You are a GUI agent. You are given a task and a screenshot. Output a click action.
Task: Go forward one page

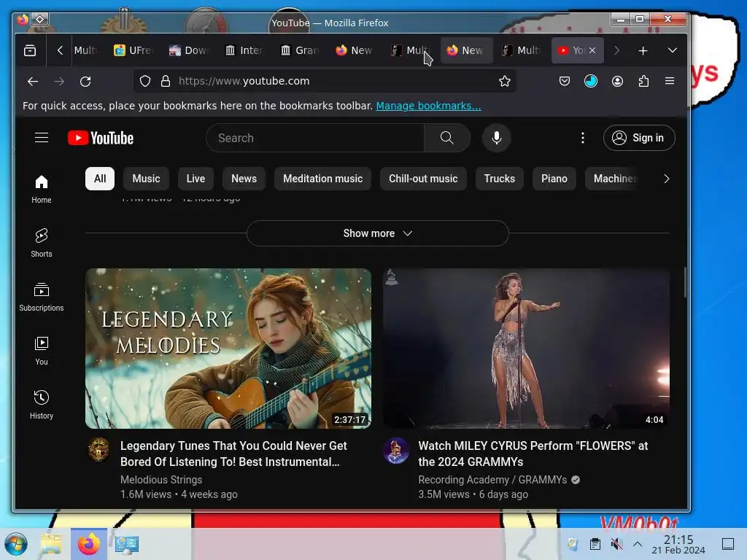tap(59, 82)
